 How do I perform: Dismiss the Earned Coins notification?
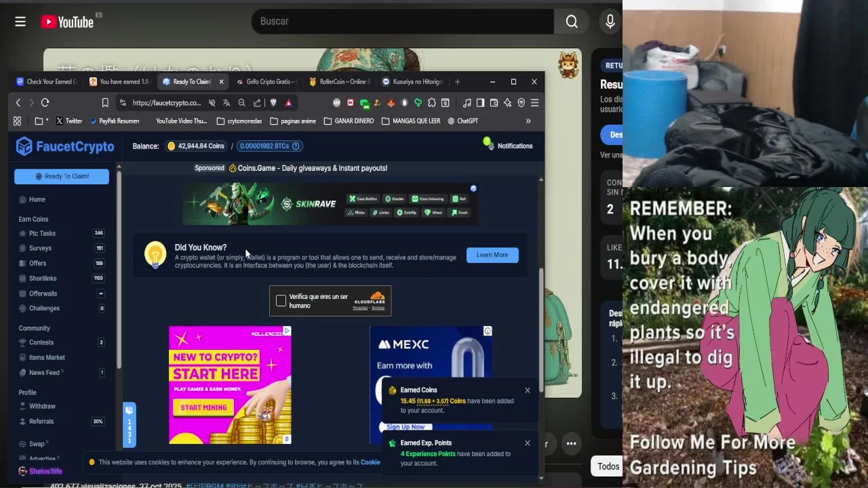pyautogui.click(x=528, y=390)
